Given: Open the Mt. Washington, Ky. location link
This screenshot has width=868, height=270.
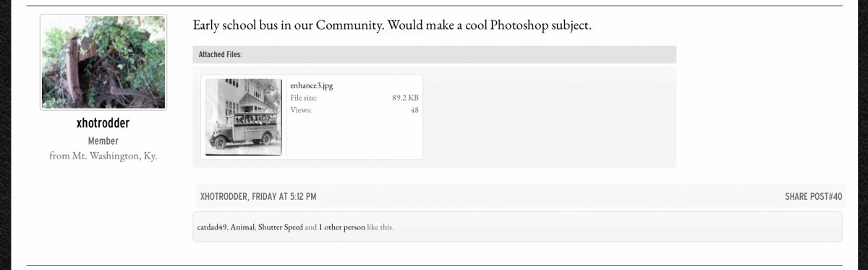Looking at the screenshot, I should pyautogui.click(x=114, y=156).
